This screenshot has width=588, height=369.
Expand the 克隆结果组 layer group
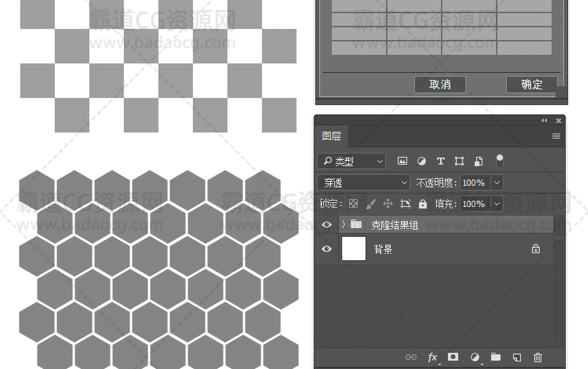(x=343, y=224)
